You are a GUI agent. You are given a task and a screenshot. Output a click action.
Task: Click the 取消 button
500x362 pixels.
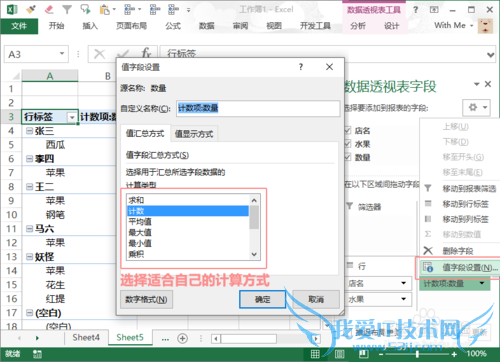pyautogui.click(x=316, y=299)
